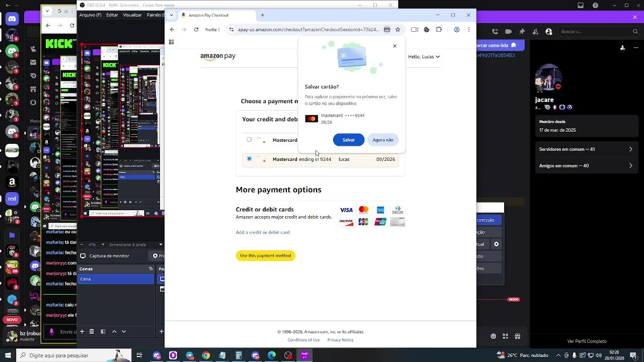Open the Visualizar menu in OBS
The height and width of the screenshot is (362, 644).
(x=132, y=15)
